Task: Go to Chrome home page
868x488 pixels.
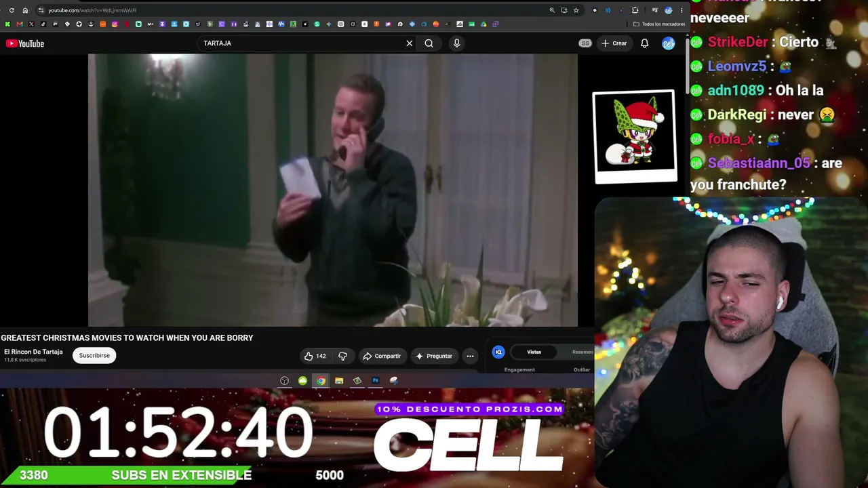Action: [x=25, y=10]
